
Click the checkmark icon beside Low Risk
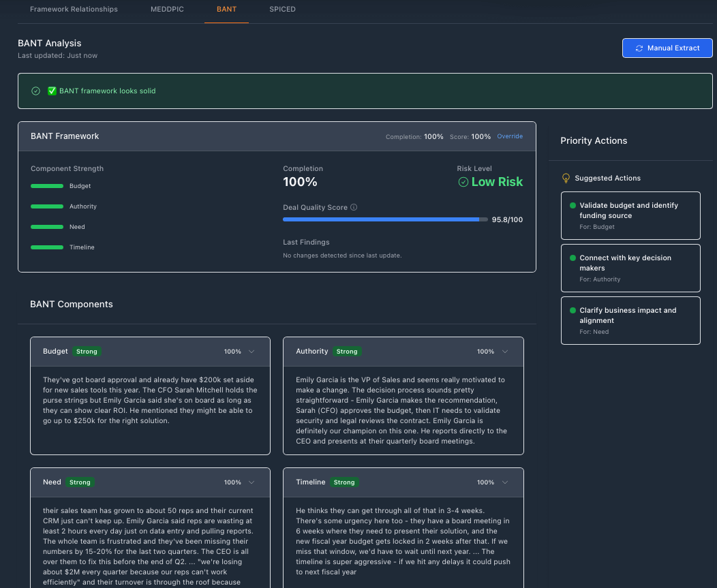(463, 181)
